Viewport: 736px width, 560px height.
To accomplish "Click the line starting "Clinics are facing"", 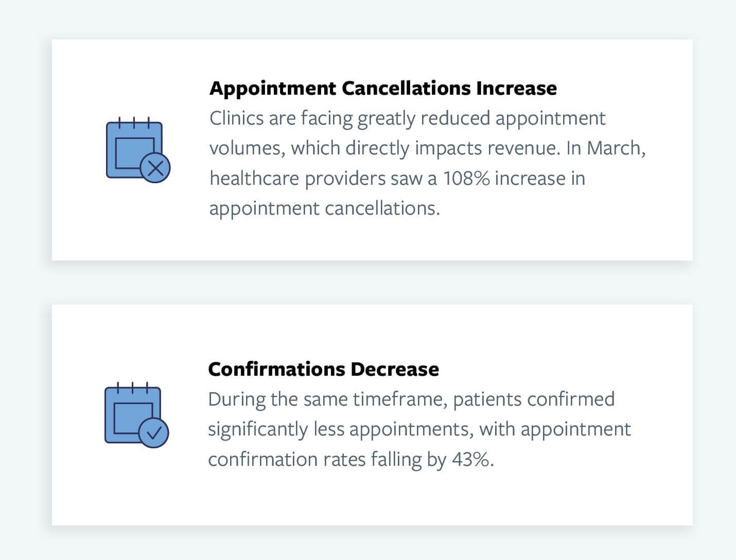I will (407, 118).
